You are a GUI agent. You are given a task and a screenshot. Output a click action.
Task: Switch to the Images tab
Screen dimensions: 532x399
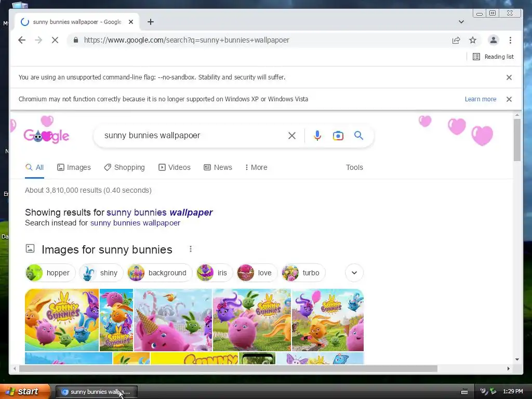point(74,167)
